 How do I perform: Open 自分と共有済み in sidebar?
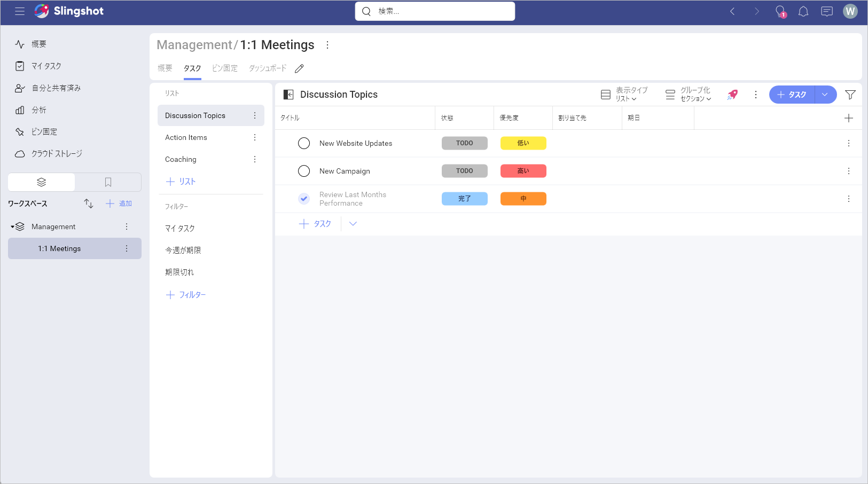(56, 88)
